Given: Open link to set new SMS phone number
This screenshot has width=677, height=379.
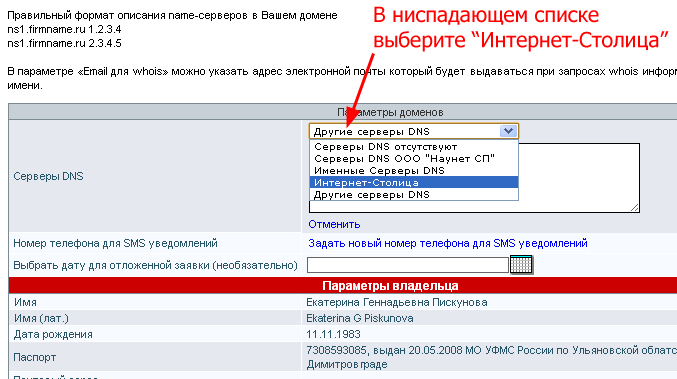Looking at the screenshot, I should coord(448,243).
